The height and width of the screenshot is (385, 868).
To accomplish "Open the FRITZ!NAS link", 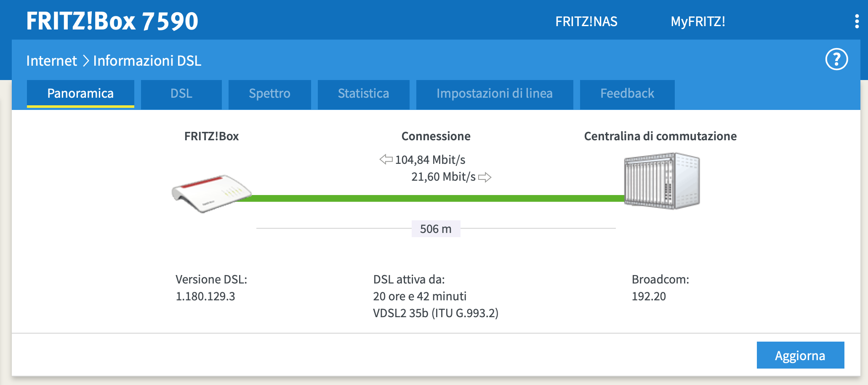I will tap(586, 21).
